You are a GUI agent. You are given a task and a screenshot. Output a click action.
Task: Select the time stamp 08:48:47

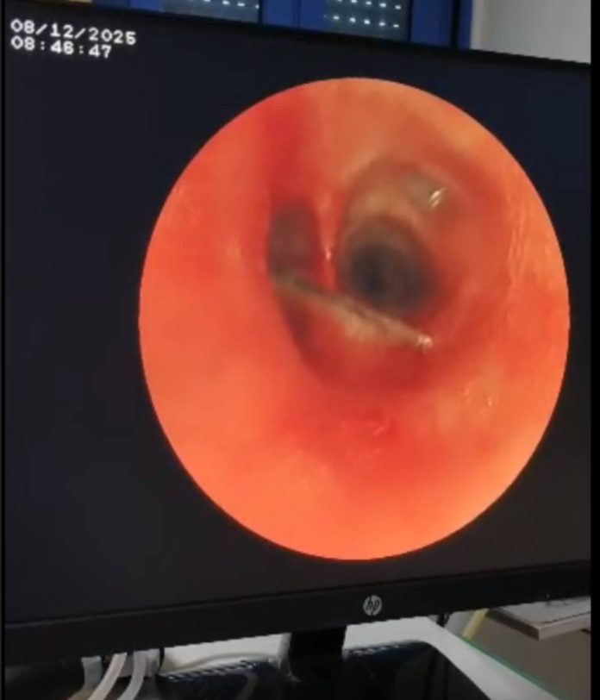click(61, 51)
